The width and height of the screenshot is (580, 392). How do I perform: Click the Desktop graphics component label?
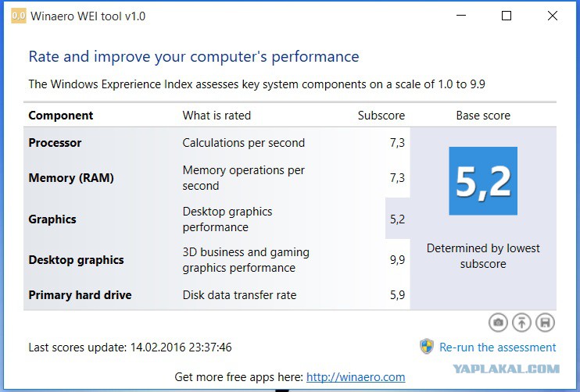pos(76,260)
